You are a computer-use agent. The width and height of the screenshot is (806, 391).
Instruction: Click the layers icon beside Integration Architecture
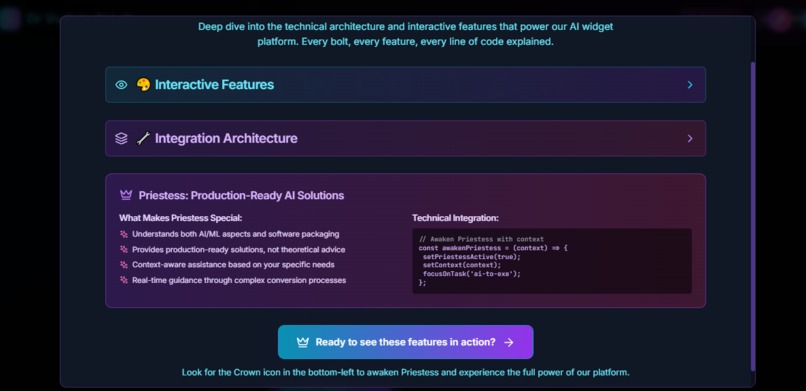[121, 138]
